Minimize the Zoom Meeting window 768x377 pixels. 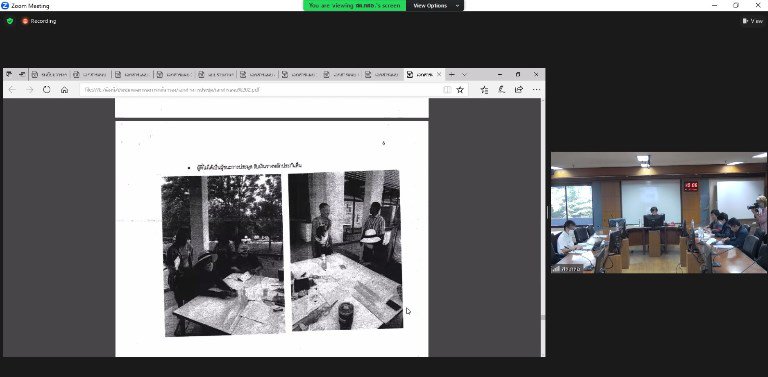point(715,5)
